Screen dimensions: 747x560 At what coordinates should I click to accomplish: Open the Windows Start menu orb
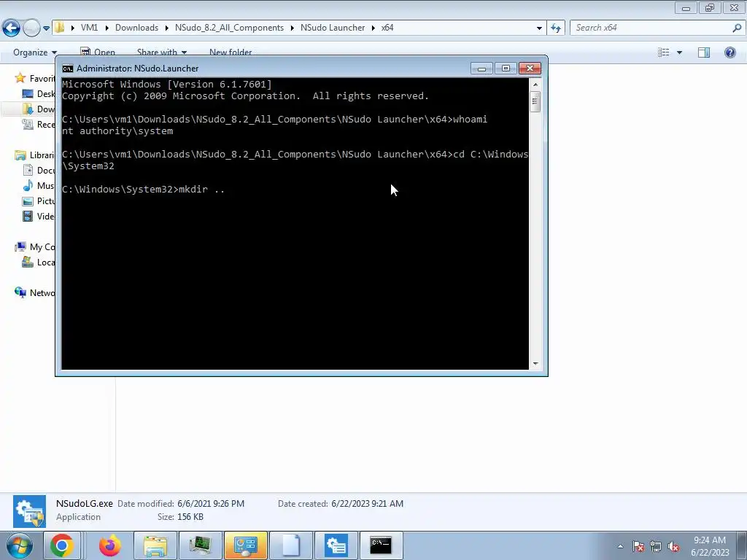19,545
